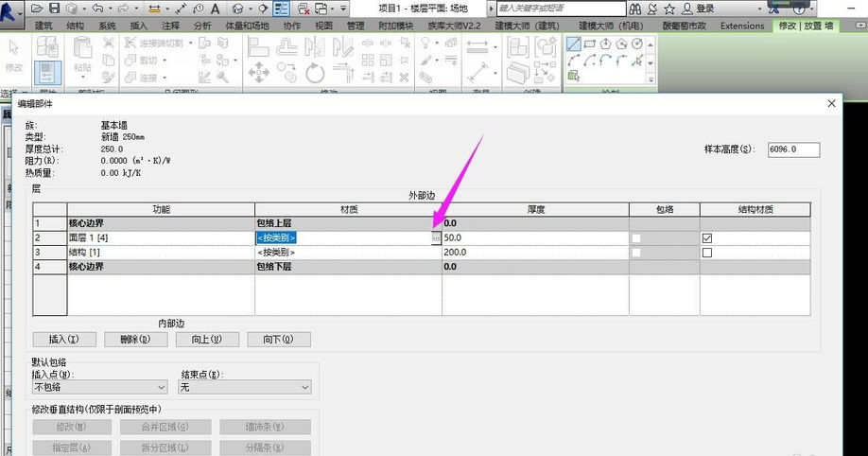This screenshot has width=868, height=456.
Task: Toggle the Thin Lines icon
Action: [x=281, y=9]
